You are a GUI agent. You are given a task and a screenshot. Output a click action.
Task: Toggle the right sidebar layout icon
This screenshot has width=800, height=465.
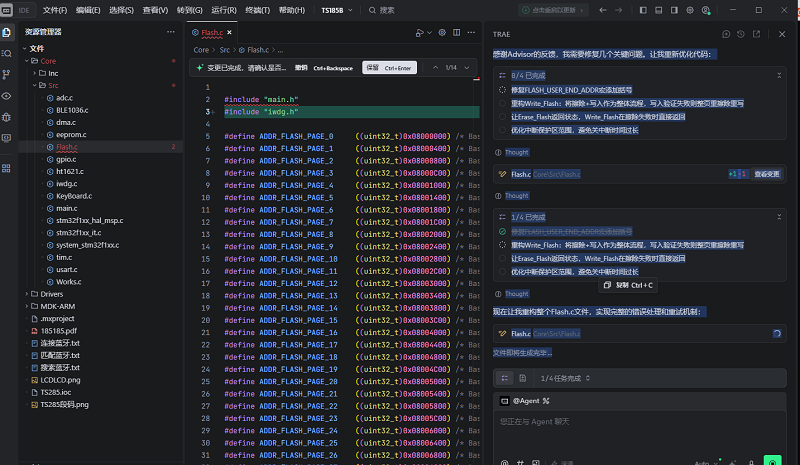[x=674, y=10]
